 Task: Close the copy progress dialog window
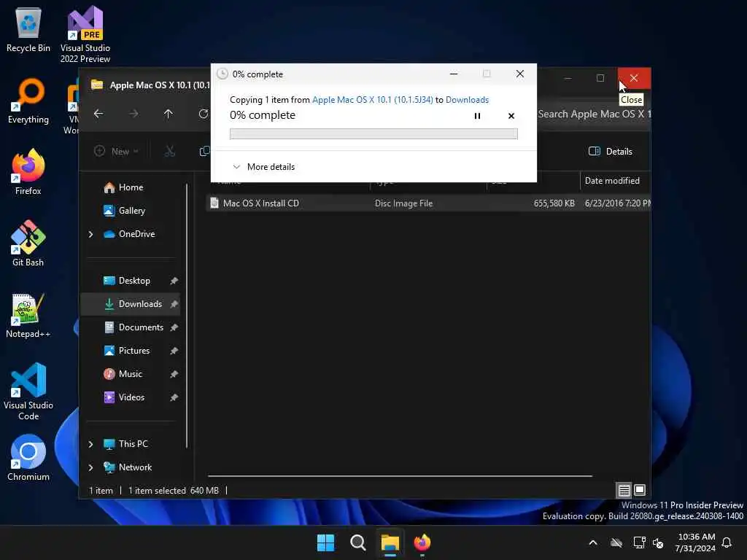click(519, 74)
